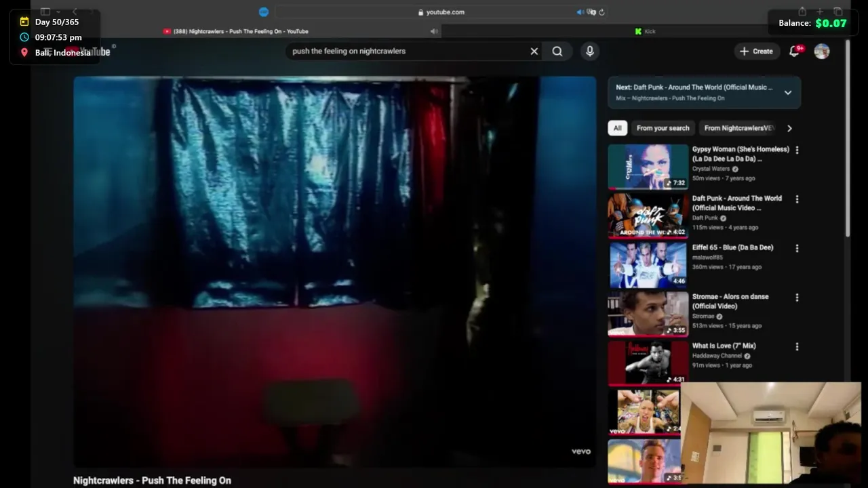Show more filter chips with the right arrow
Viewport: 868px width, 488px height.
(x=789, y=128)
